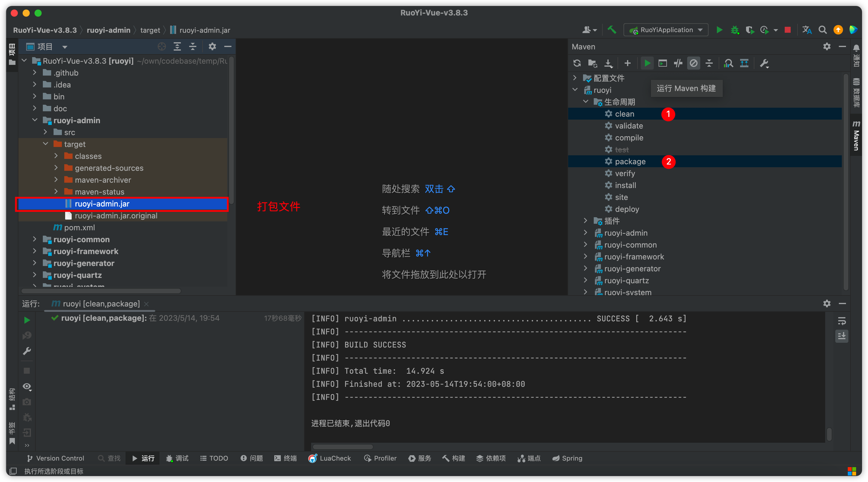Expand the classes folder
This screenshot has height=482, width=868.
(56, 156)
